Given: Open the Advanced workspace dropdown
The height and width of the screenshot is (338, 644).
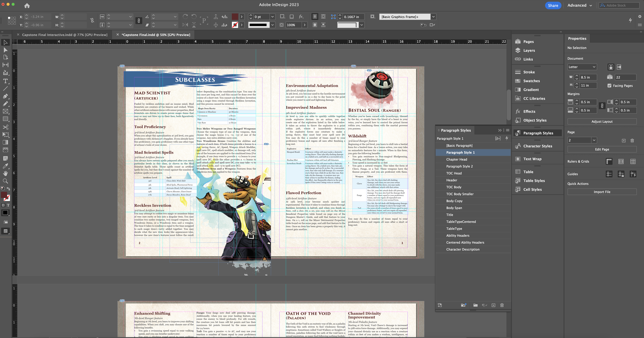Looking at the screenshot, I should coord(579,6).
